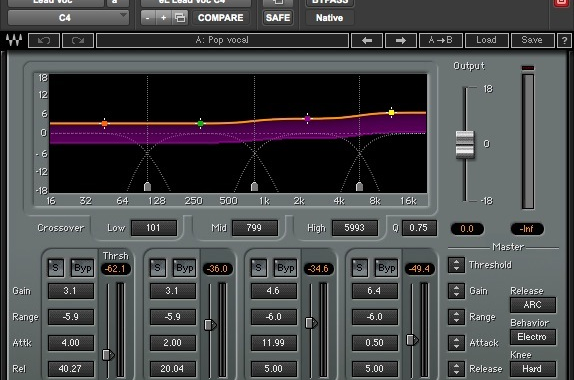Bypass the third band with the 34.6 threshold

click(285, 268)
